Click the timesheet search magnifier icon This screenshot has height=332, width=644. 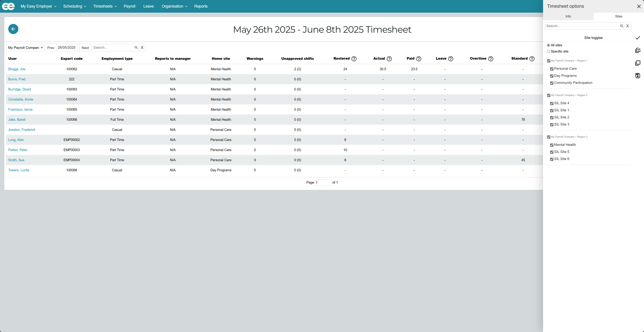136,47
